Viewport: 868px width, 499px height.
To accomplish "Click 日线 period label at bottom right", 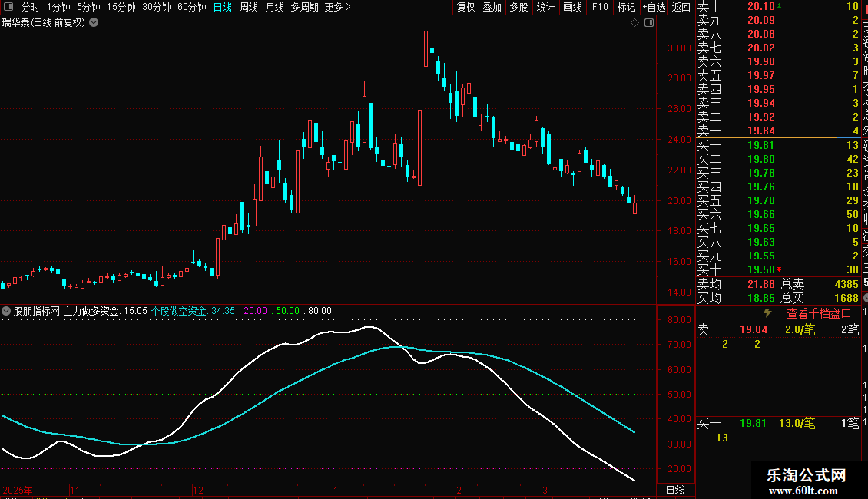I will coord(674,490).
